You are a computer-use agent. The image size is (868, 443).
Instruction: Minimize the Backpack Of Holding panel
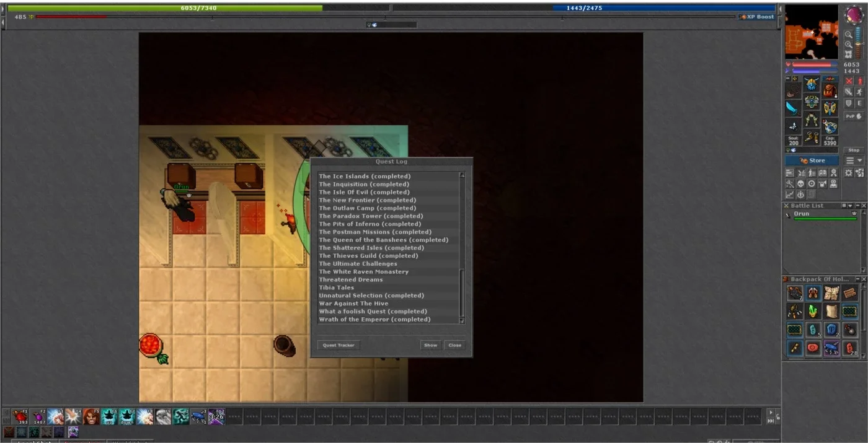coord(857,279)
